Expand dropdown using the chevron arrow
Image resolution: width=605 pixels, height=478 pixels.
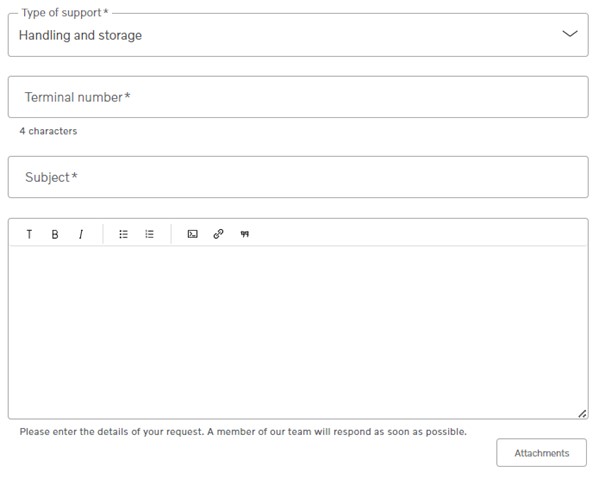570,34
